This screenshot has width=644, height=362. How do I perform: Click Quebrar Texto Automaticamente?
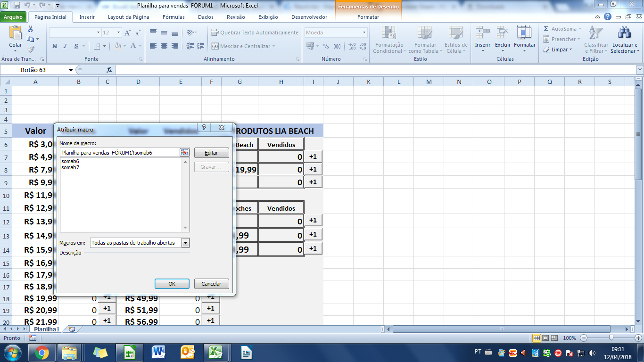coord(255,33)
